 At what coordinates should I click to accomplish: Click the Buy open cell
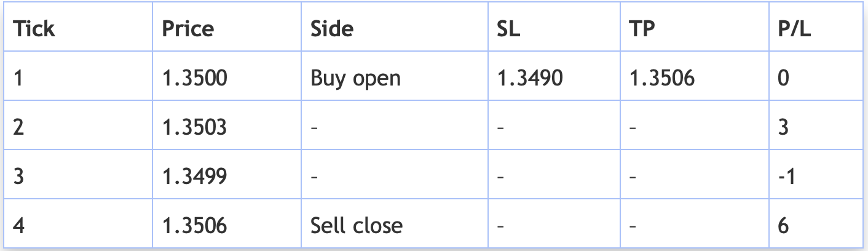355,78
